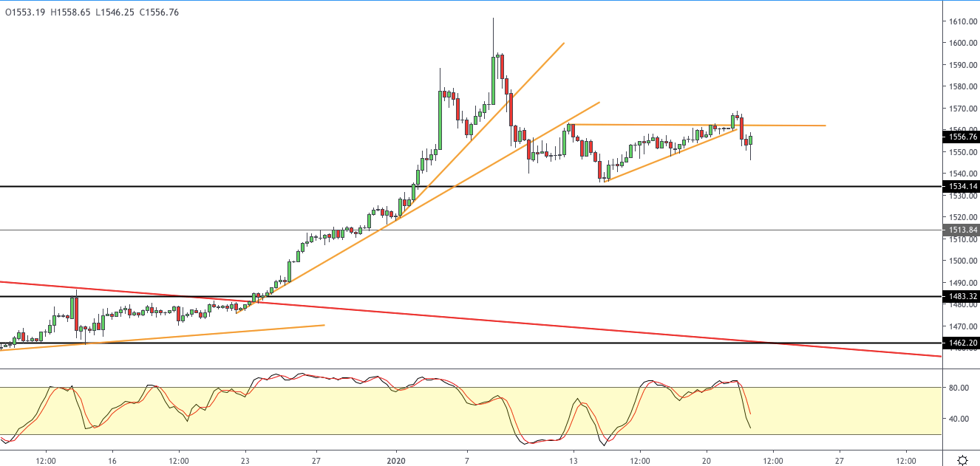
Task: Click the 1550.00 price axis label
Action: click(x=964, y=152)
